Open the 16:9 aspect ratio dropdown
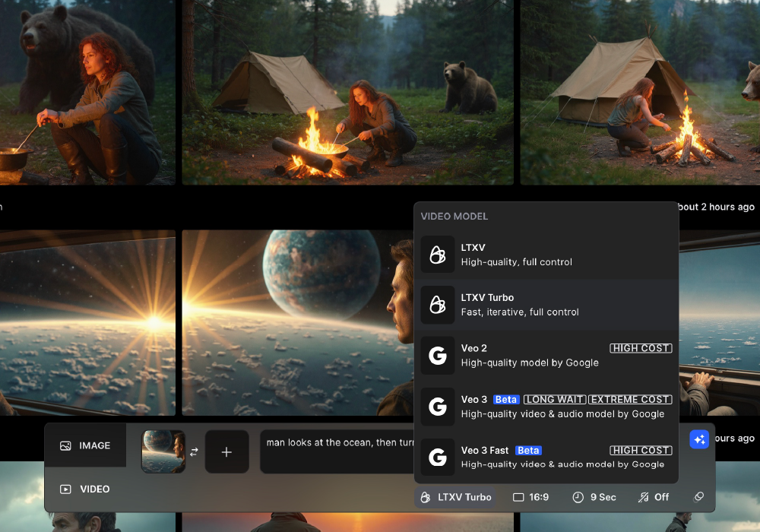760x532 pixels. pyautogui.click(x=530, y=497)
